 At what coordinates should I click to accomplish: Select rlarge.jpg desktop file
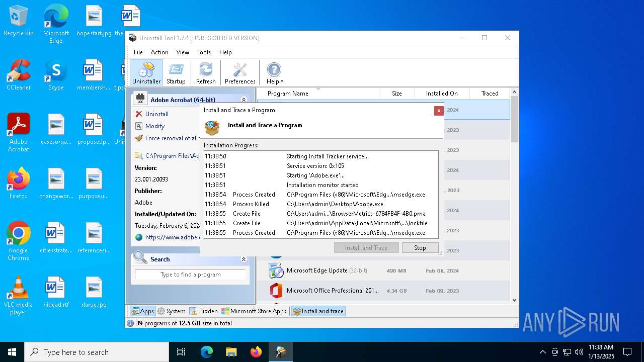tap(94, 292)
